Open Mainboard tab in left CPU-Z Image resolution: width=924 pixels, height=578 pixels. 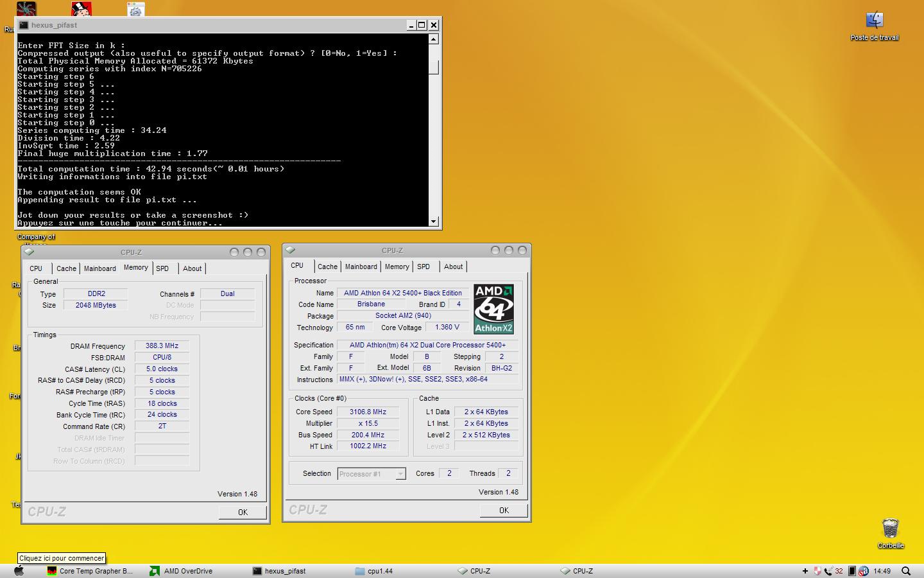[x=100, y=268]
